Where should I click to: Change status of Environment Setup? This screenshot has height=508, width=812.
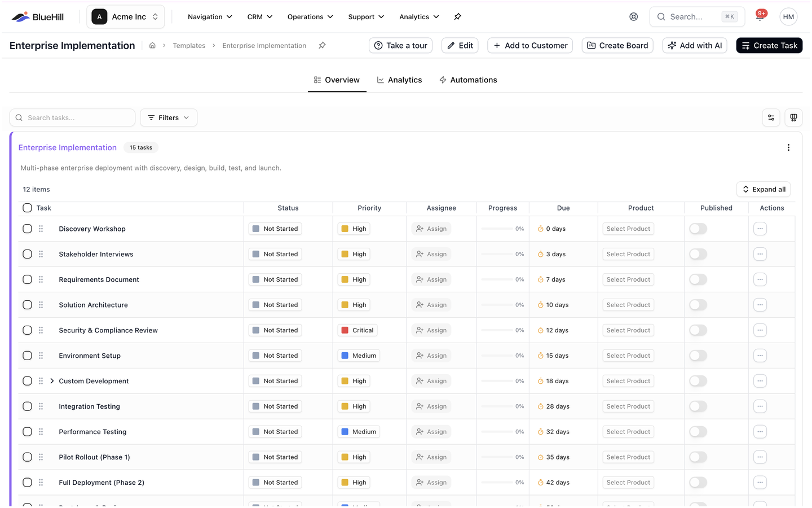(x=275, y=356)
